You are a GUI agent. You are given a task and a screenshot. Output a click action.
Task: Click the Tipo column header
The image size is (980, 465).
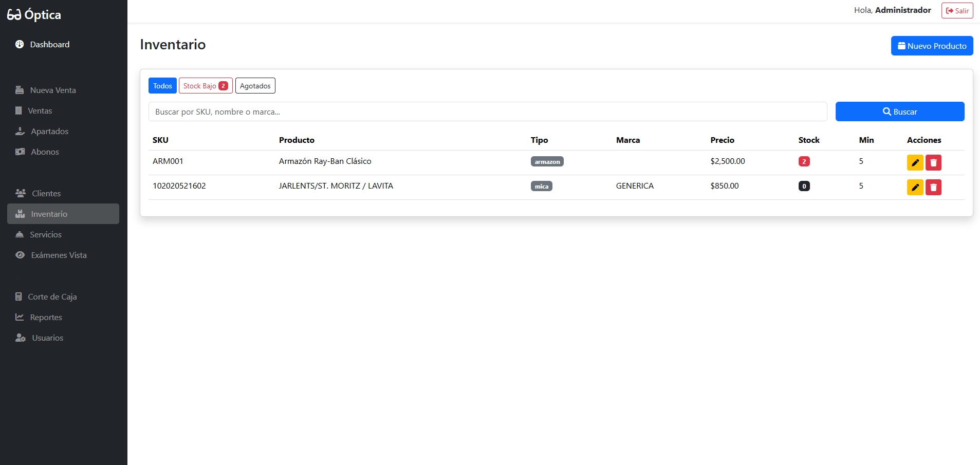539,140
